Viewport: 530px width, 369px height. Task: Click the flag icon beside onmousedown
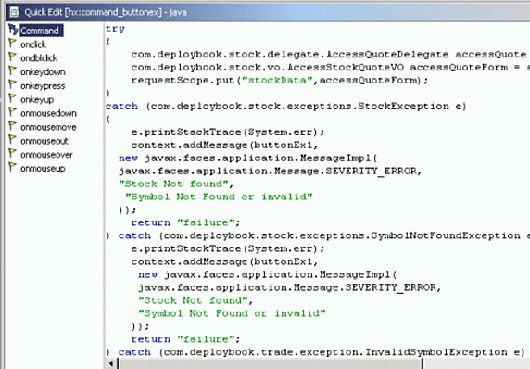tap(13, 112)
